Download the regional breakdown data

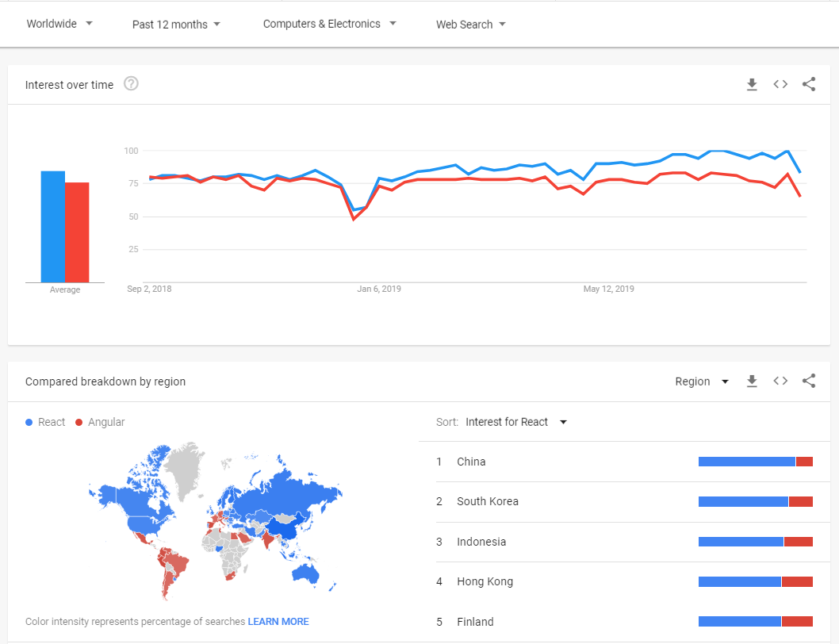coord(752,381)
